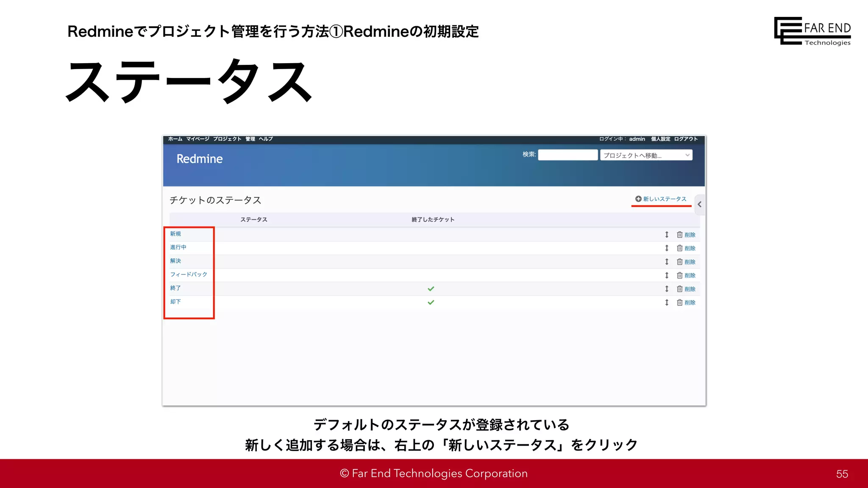Image resolution: width=868 pixels, height=488 pixels.
Task: Click the Redmine header title
Action: (x=200, y=159)
